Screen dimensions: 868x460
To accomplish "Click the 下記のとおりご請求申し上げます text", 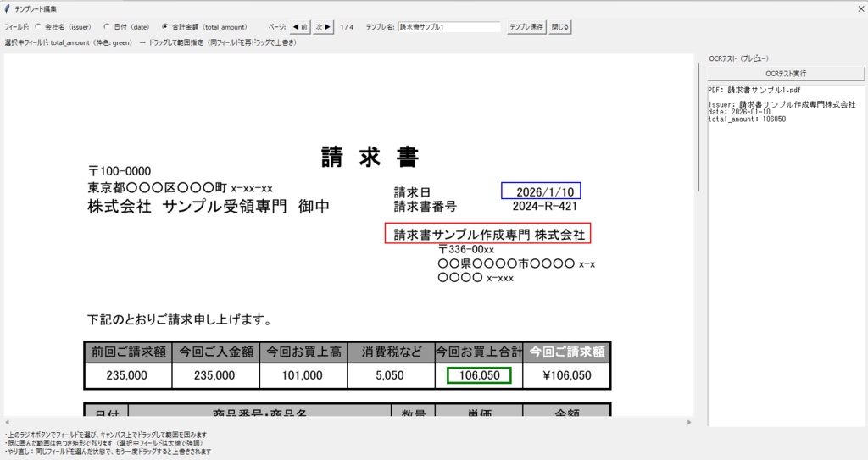I will tap(180, 320).
